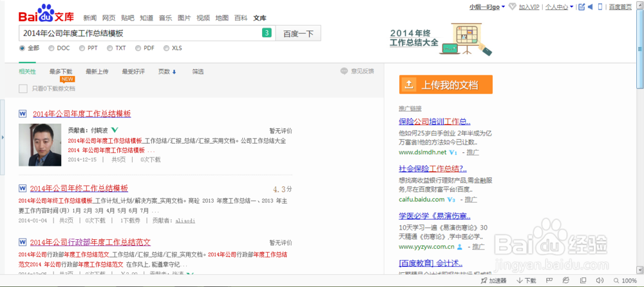Select the 全部 file type radio button
This screenshot has width=644, height=287.
coord(22,48)
